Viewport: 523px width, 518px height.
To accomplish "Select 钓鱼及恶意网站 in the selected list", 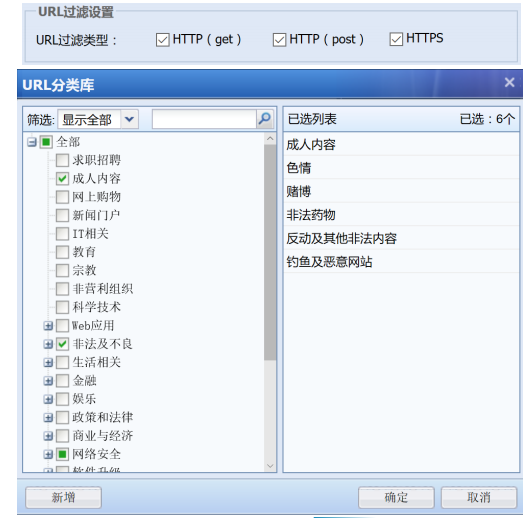I will click(x=401, y=262).
